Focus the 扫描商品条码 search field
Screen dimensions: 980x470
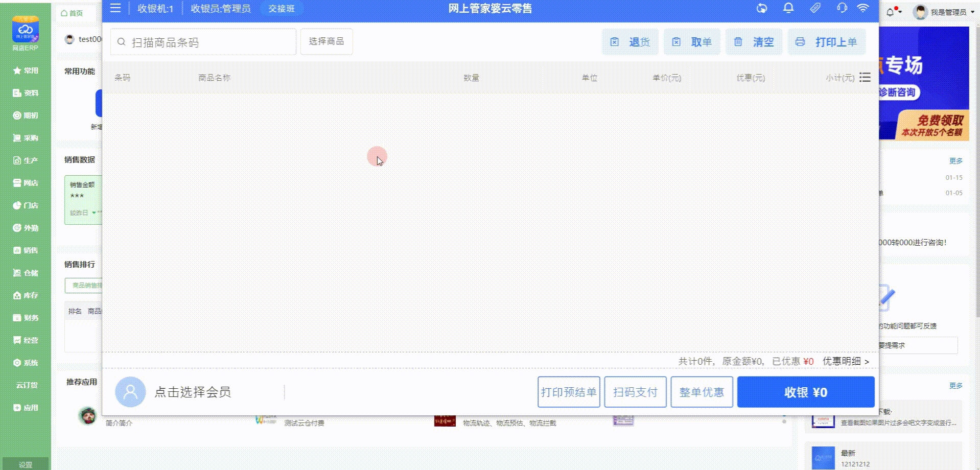click(x=203, y=42)
